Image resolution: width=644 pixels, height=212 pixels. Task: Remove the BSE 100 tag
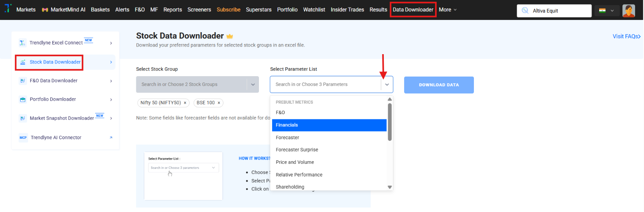pyautogui.click(x=219, y=103)
